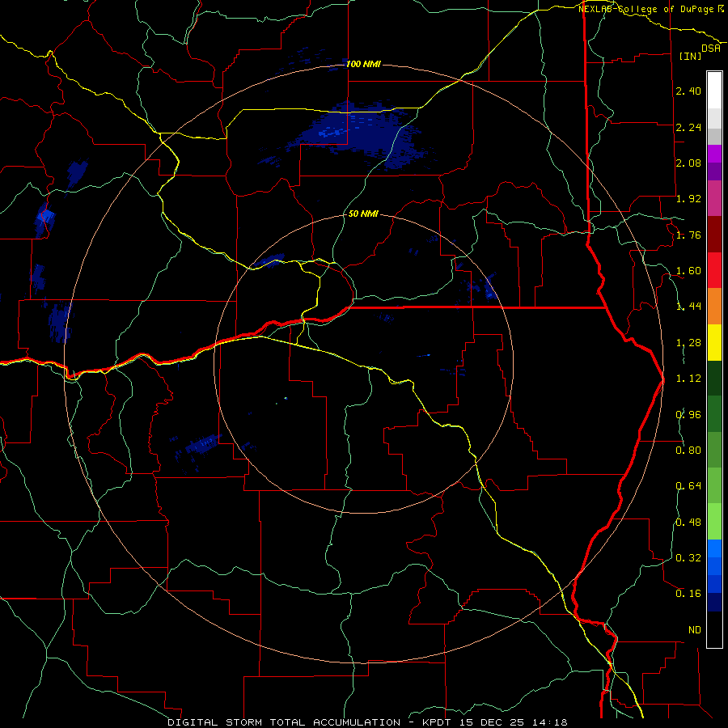
Task: Click the dark maroon color scale swatch
Action: pos(714,235)
